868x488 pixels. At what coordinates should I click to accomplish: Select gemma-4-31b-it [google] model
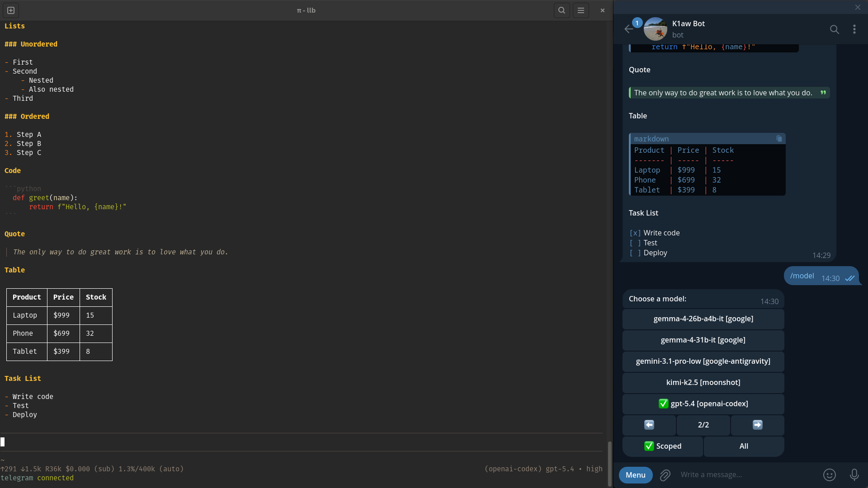[x=703, y=340]
